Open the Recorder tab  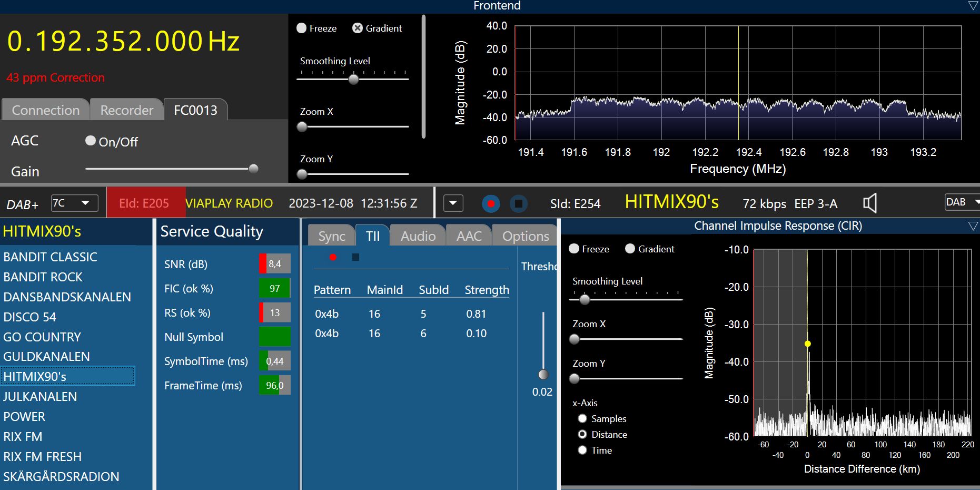tap(126, 110)
